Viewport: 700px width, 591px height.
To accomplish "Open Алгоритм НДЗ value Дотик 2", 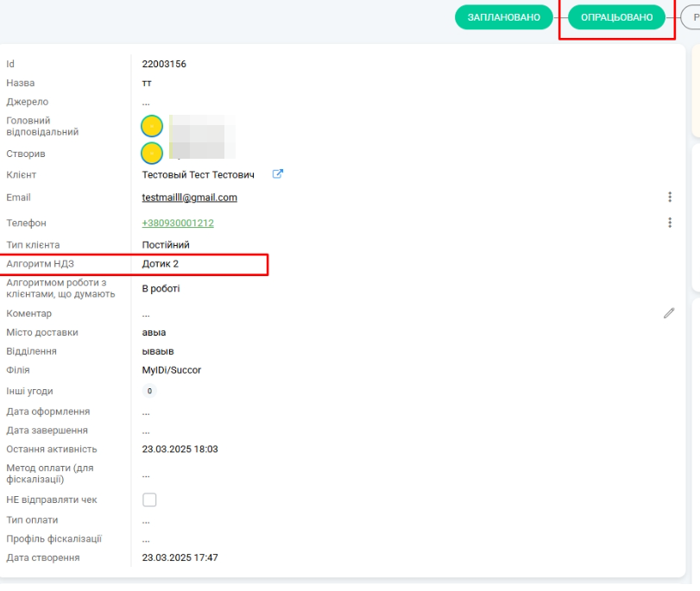I will (x=161, y=264).
